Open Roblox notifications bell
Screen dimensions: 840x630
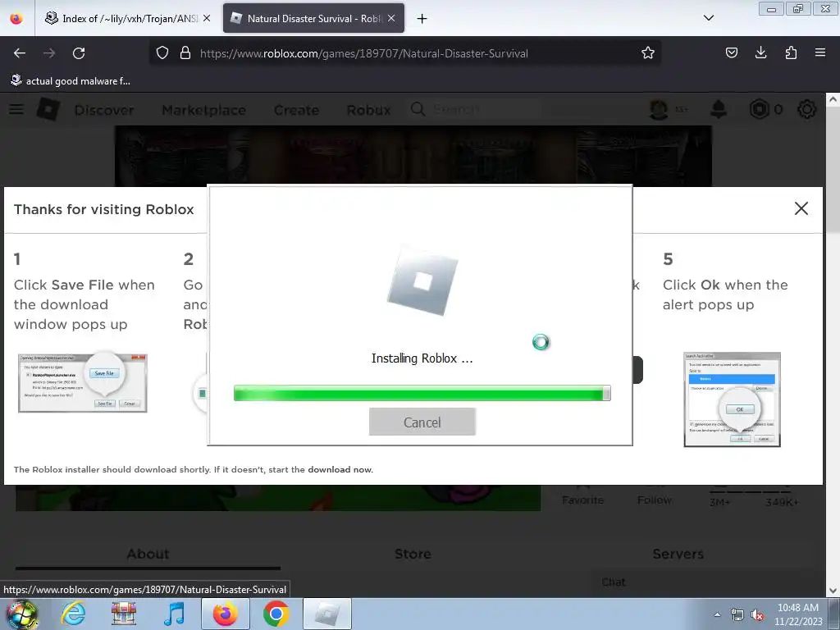click(x=719, y=109)
